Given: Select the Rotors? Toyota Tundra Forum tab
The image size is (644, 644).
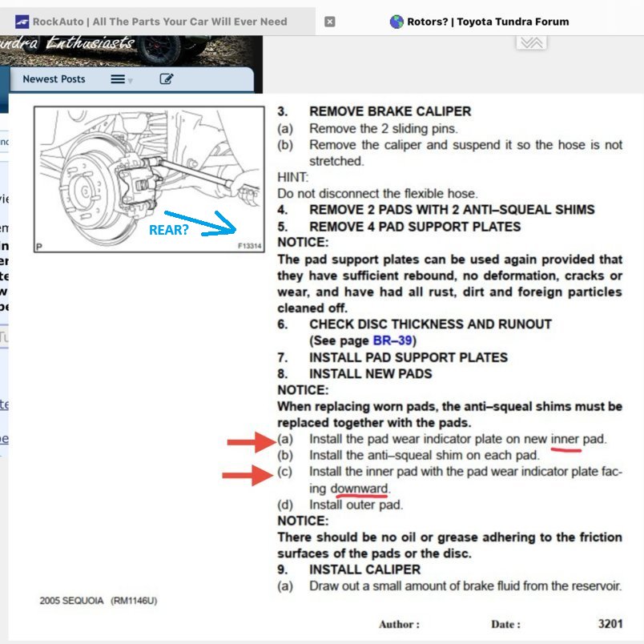Looking at the screenshot, I should pyautogui.click(x=480, y=22).
